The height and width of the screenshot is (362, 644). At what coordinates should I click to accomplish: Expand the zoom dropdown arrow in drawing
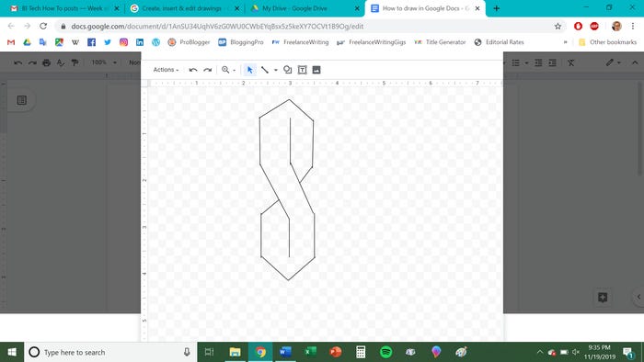(x=234, y=71)
